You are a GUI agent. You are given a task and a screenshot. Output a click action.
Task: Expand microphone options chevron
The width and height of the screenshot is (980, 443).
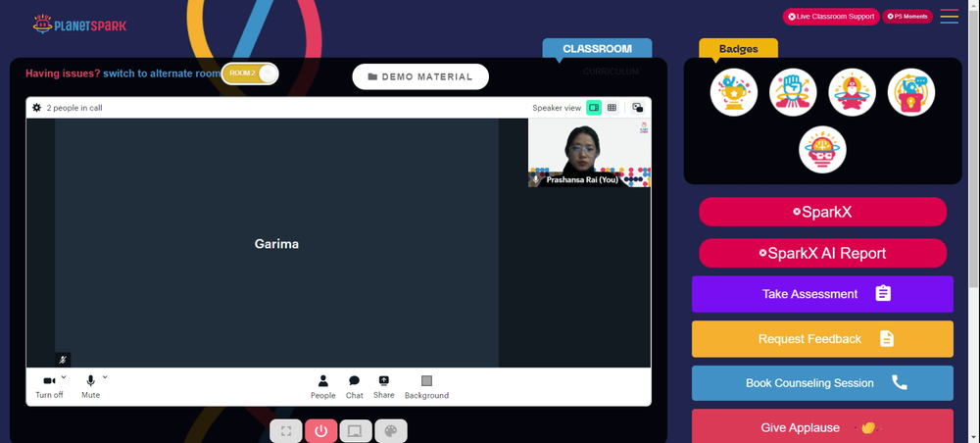point(105,377)
